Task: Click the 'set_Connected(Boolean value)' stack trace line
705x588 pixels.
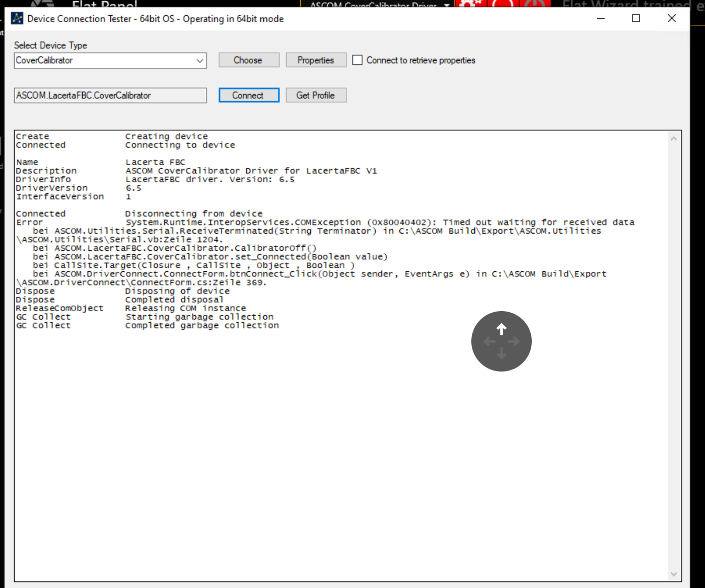Action: (210, 256)
